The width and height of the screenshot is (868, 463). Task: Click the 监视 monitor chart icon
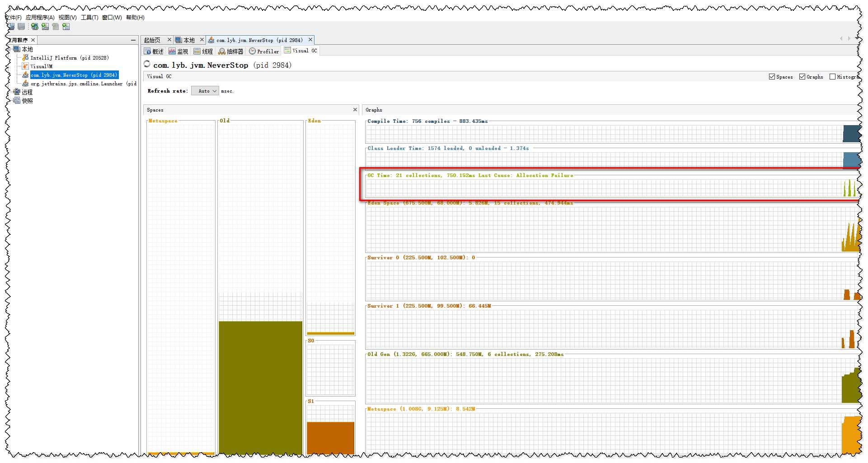(172, 51)
